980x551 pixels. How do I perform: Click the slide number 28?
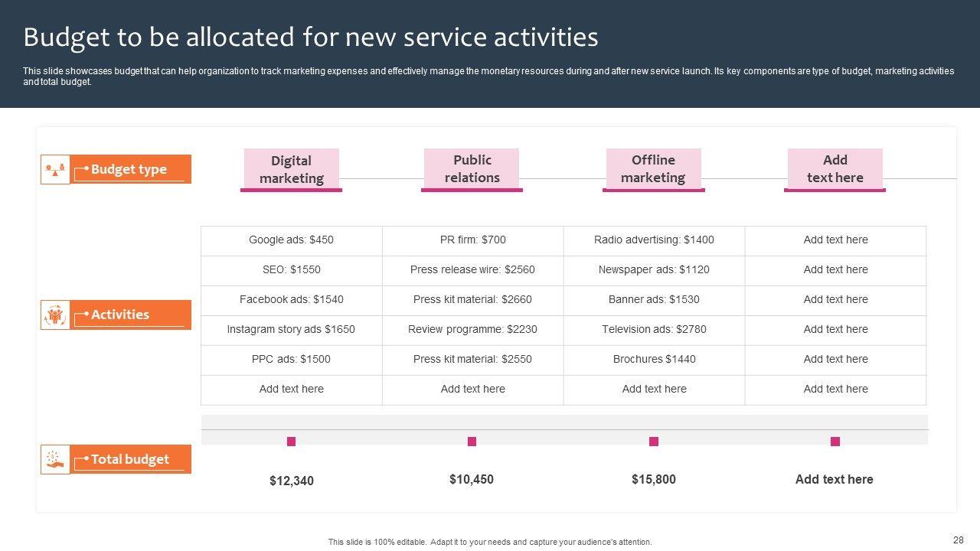coord(959,540)
